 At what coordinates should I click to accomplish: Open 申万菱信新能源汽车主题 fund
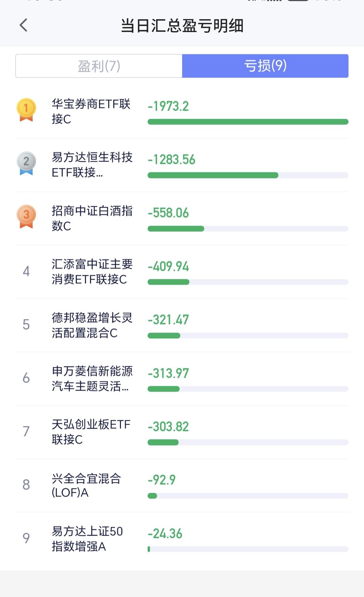point(182,378)
